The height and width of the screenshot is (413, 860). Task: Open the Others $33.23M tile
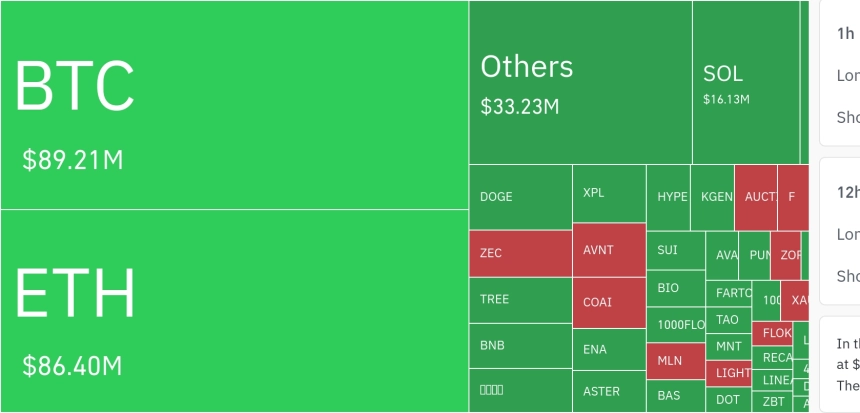pyautogui.click(x=580, y=83)
